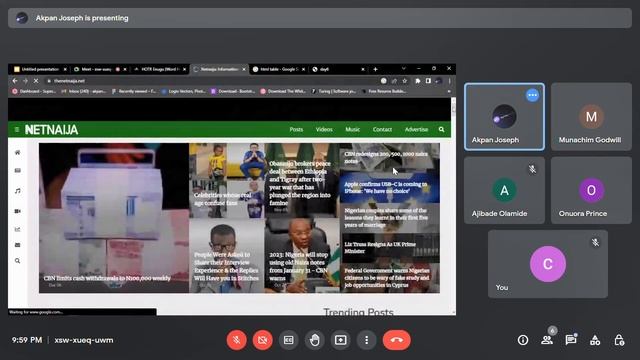
Task: Click search icon in Netnaija green navbar
Action: [441, 129]
